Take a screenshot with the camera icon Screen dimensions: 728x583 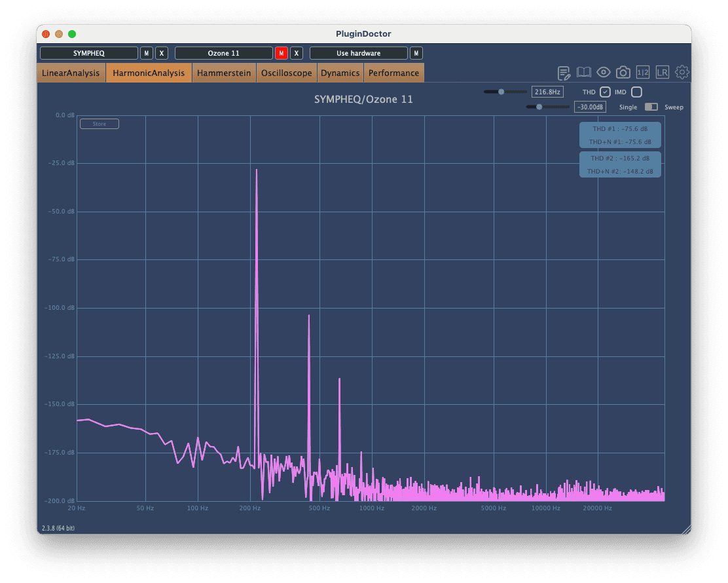623,72
